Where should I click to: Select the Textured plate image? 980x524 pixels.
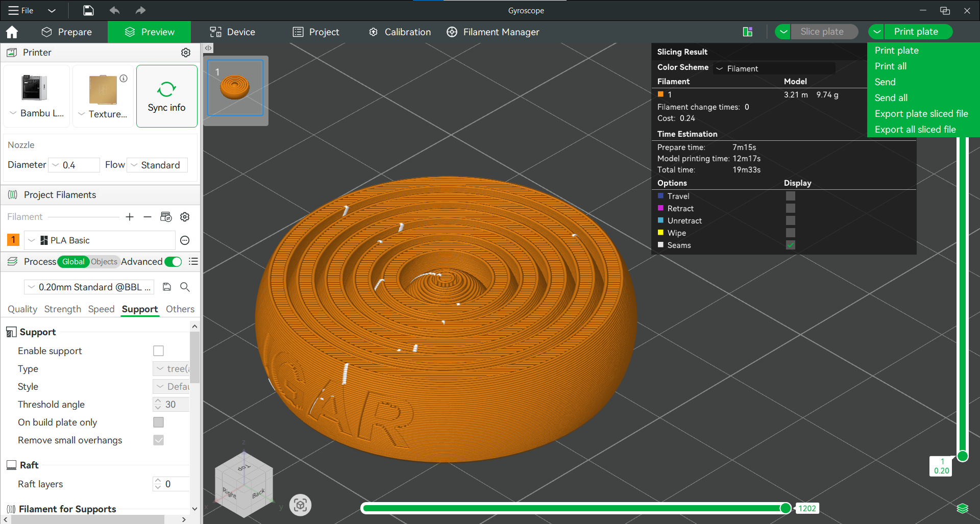point(103,90)
